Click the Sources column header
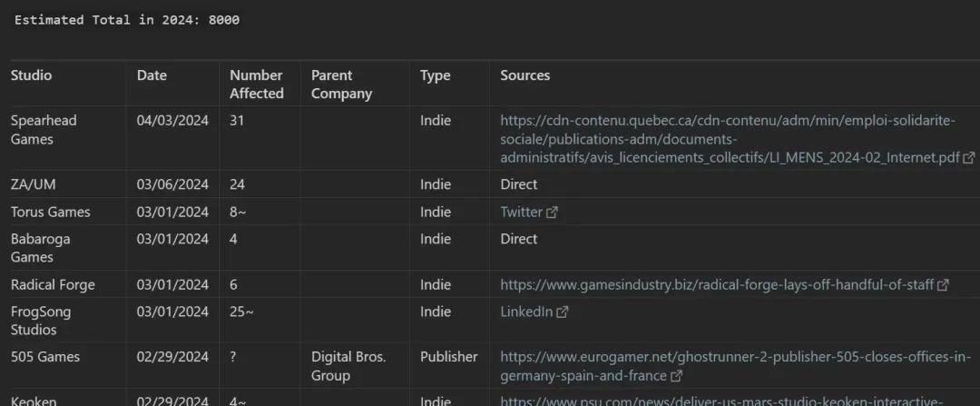The height and width of the screenshot is (406, 980). pyautogui.click(x=524, y=75)
